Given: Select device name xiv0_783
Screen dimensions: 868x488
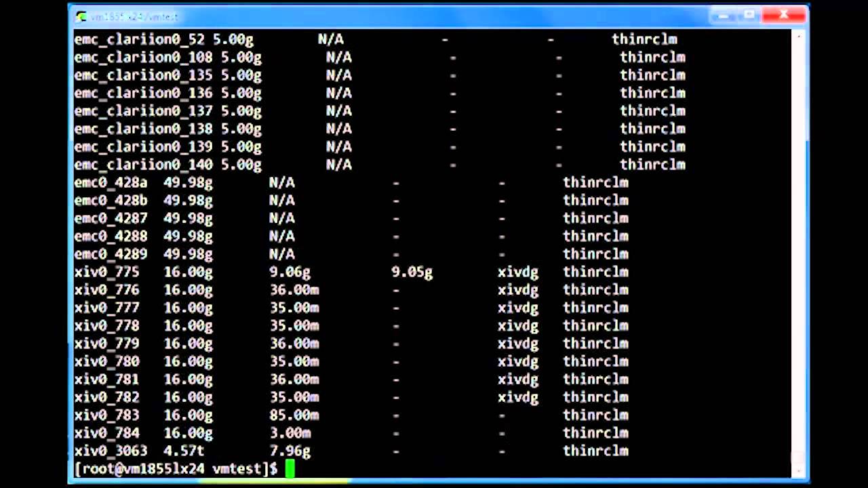Looking at the screenshot, I should tap(106, 415).
